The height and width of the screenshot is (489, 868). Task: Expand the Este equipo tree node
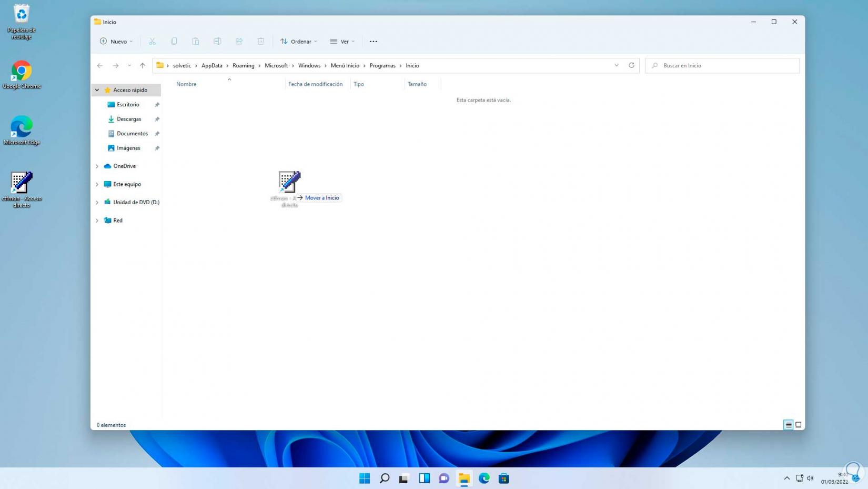tap(97, 184)
